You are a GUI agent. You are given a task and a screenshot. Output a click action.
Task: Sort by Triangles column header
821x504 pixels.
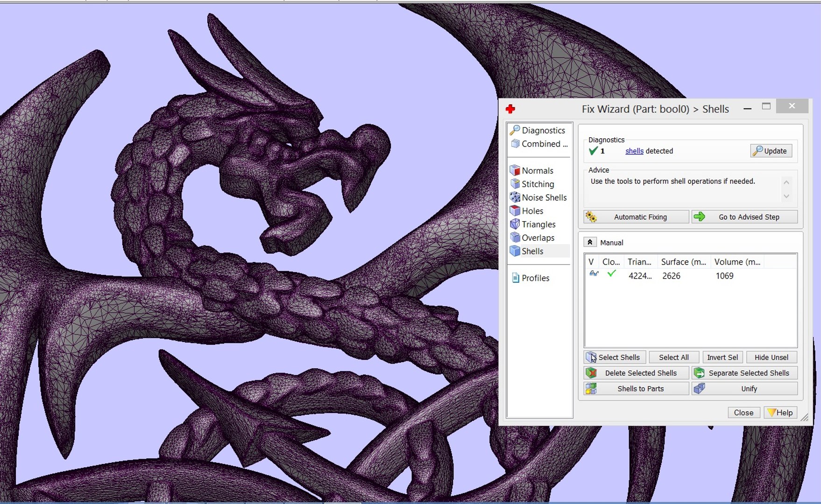tap(640, 262)
